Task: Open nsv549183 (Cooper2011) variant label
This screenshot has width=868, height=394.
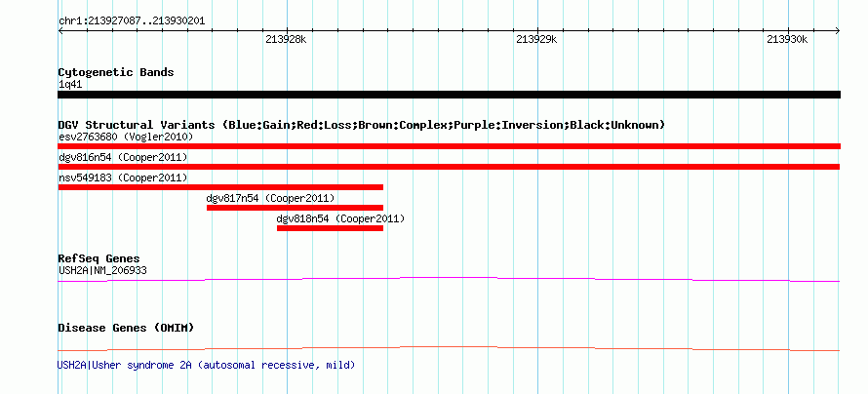Action: tap(123, 178)
